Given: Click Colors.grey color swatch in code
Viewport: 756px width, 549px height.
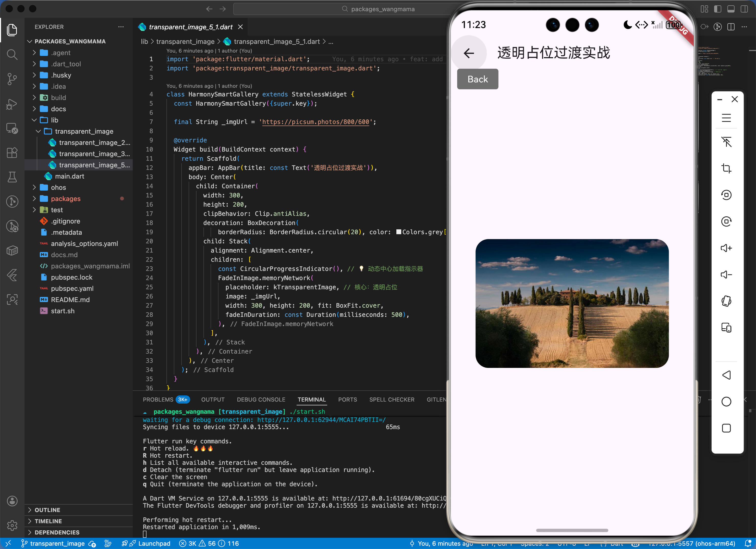Looking at the screenshot, I should click(399, 232).
